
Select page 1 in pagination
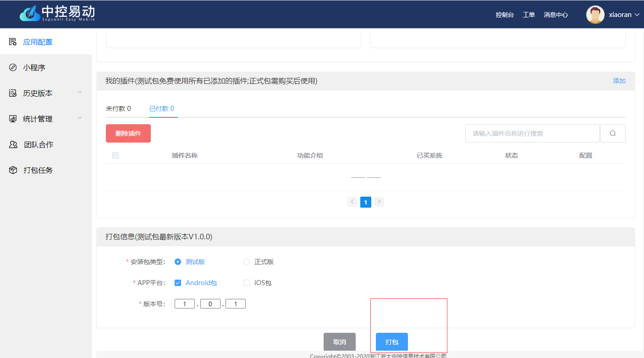pyautogui.click(x=366, y=202)
